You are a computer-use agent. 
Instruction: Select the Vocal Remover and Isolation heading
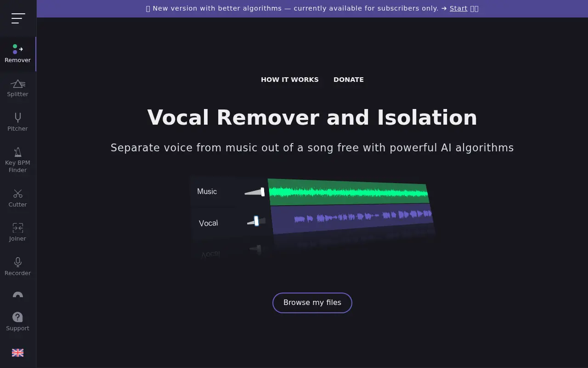(312, 118)
